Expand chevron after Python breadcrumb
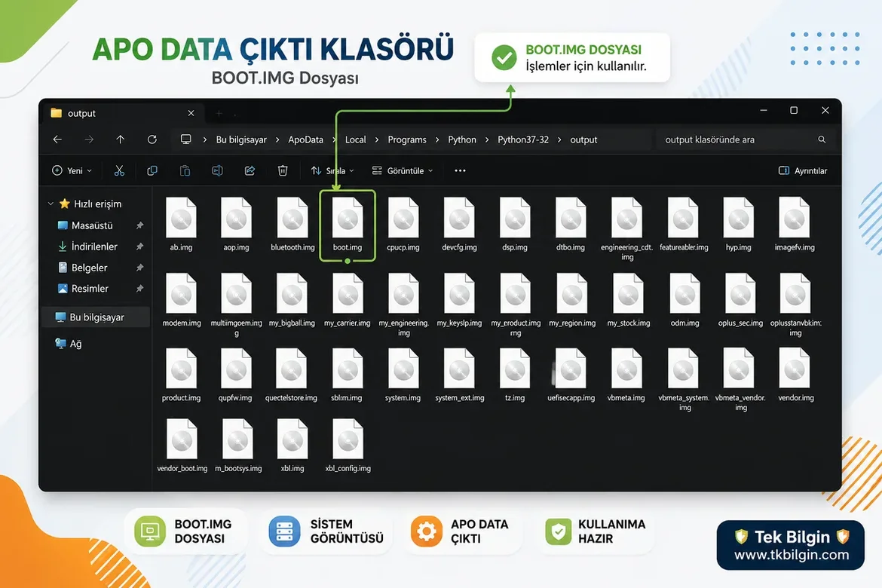Image resolution: width=882 pixels, height=588 pixels. 487,139
